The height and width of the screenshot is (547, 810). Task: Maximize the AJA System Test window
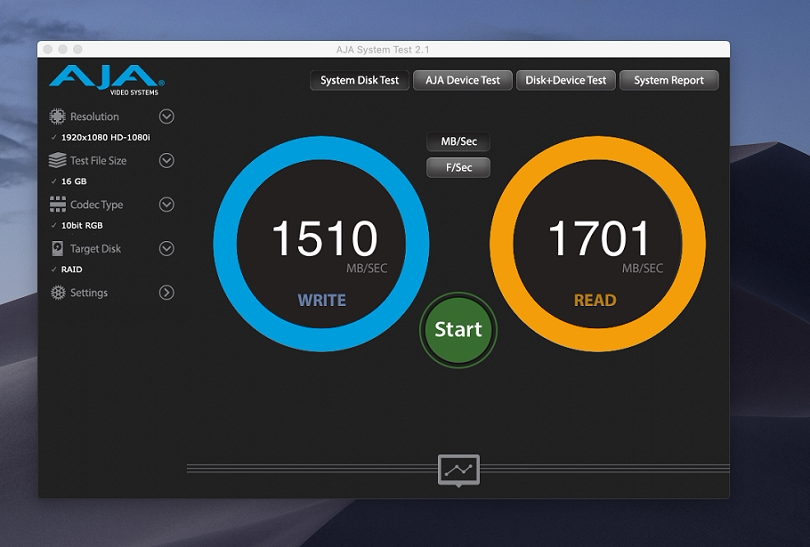(77, 49)
